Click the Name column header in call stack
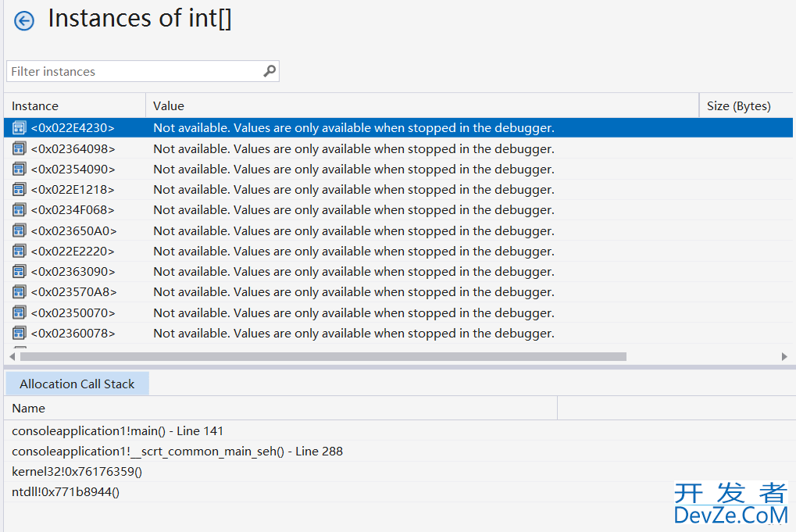 (x=280, y=408)
